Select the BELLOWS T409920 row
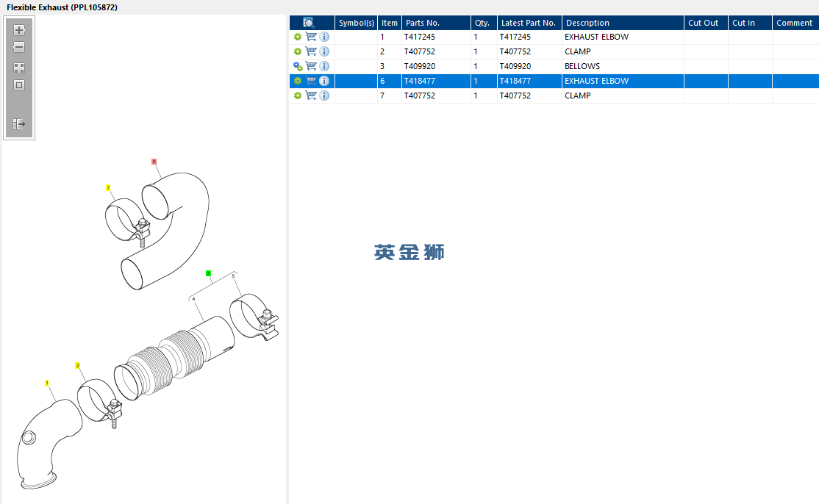Viewport: 819px width, 504px height. tap(554, 66)
